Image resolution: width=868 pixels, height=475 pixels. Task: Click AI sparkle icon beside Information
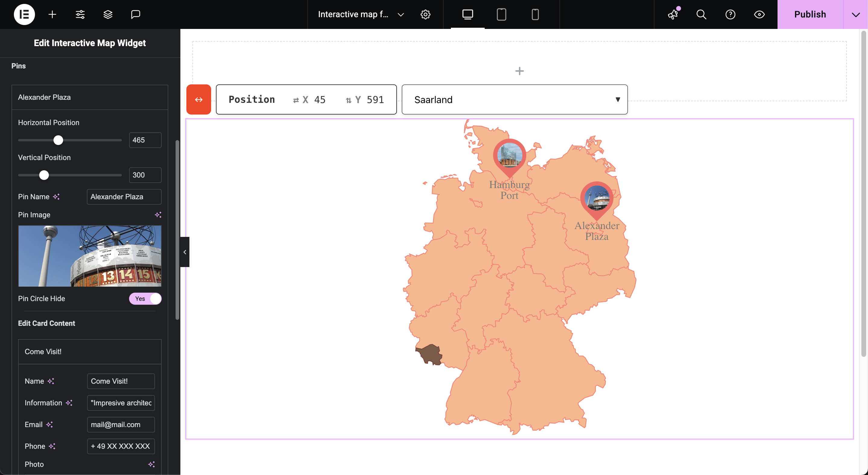tap(69, 403)
